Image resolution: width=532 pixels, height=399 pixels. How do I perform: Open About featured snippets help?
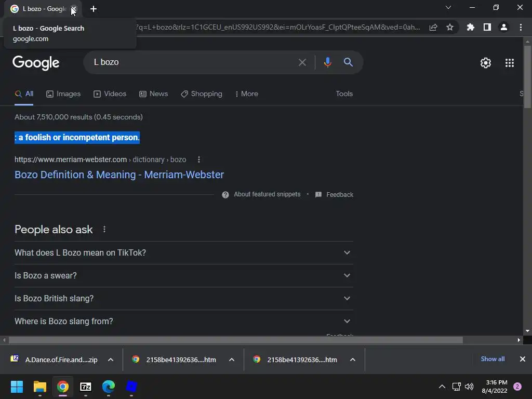(261, 194)
